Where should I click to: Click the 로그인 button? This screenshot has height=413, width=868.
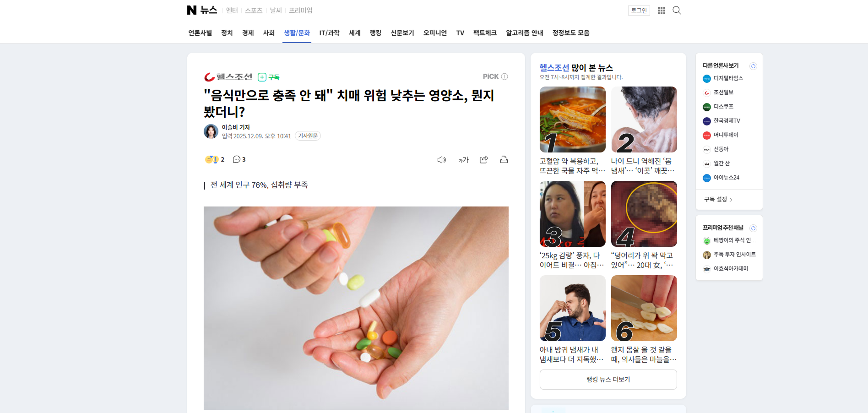pyautogui.click(x=639, y=11)
